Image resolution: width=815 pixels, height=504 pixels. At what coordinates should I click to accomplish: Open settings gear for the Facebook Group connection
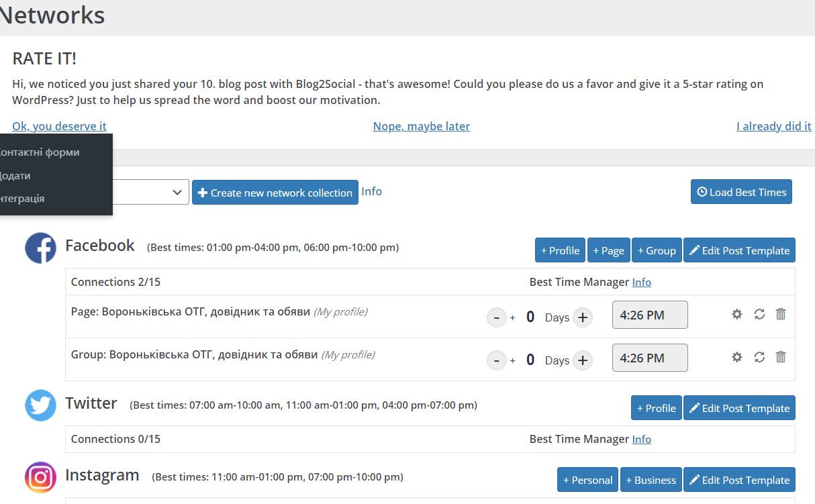(737, 357)
